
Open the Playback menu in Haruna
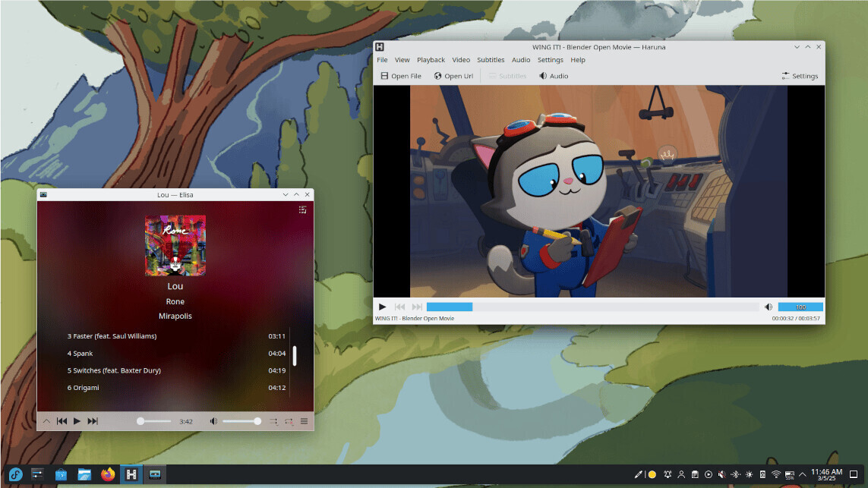431,59
